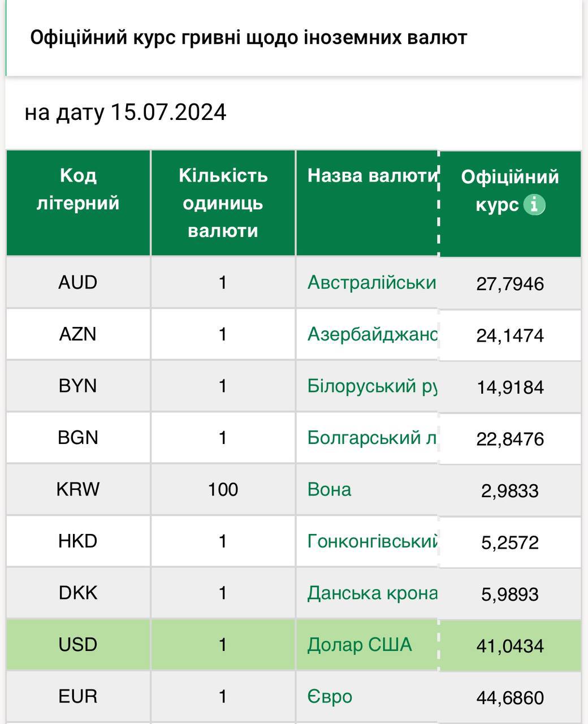Viewport: 588px width, 724px height.
Task: Open the Данська крона currency link
Action: (x=372, y=593)
